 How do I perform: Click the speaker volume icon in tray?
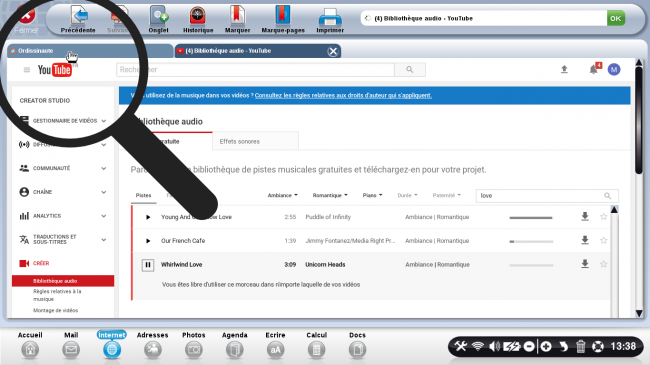click(494, 346)
